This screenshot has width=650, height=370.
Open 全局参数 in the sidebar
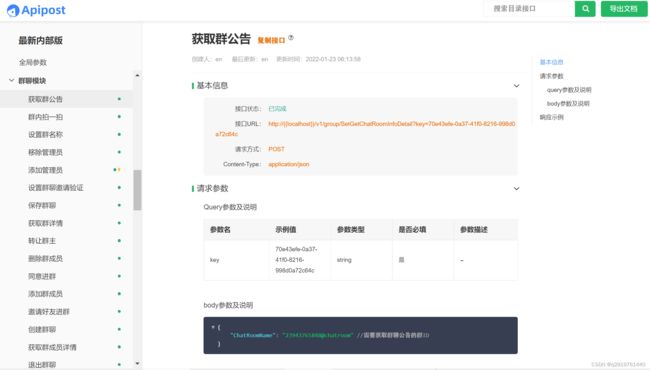33,62
